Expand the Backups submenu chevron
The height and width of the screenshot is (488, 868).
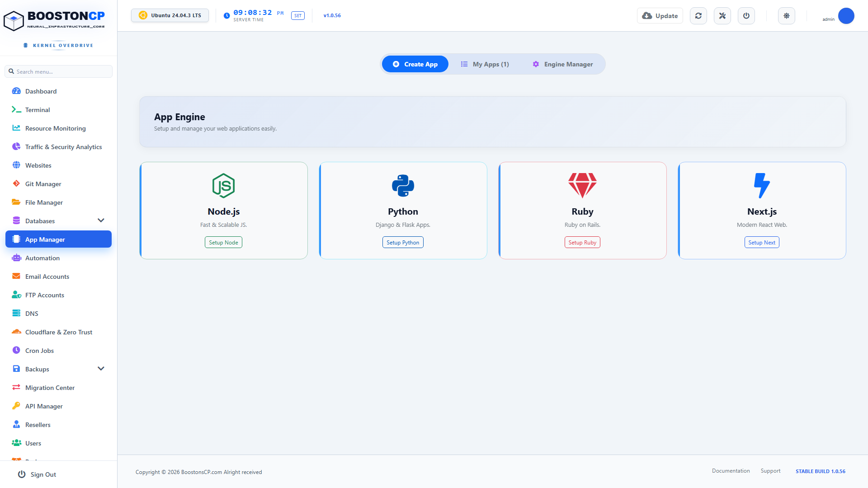[x=101, y=369]
